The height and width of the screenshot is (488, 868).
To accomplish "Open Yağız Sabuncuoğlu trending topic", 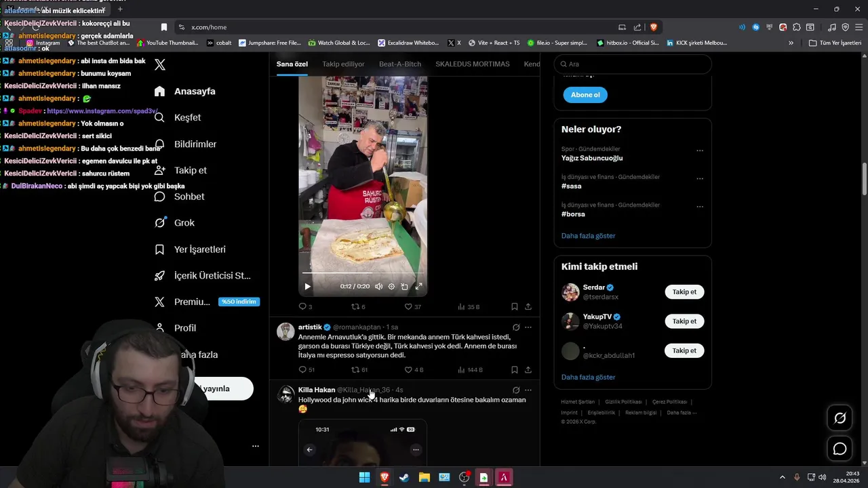I will coord(592,158).
